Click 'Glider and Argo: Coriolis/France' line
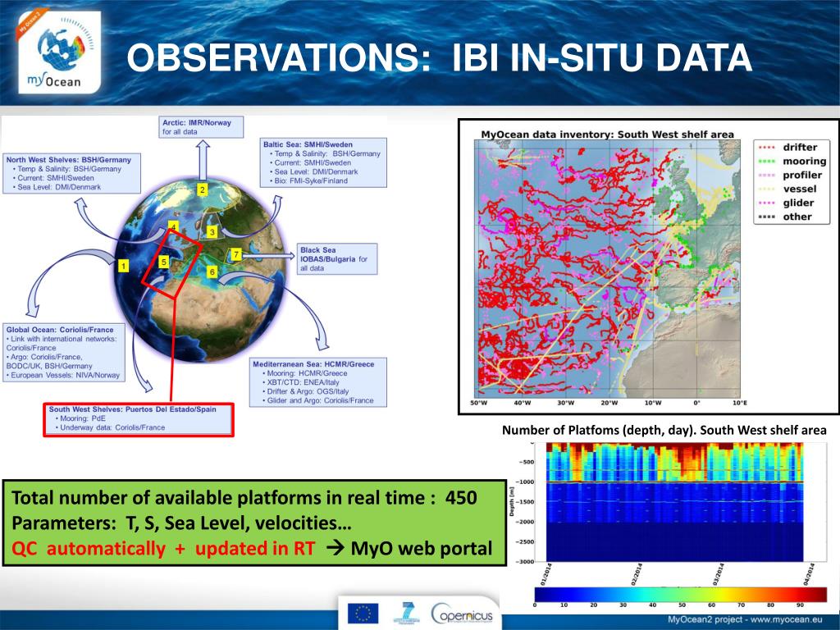This screenshot has height=630, width=840. point(317,400)
